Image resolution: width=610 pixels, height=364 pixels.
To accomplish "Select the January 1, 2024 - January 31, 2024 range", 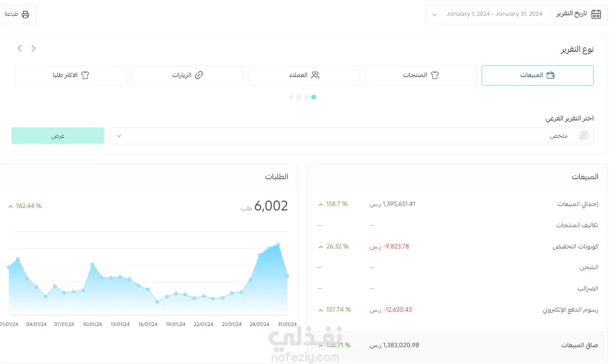I will coord(494,14).
